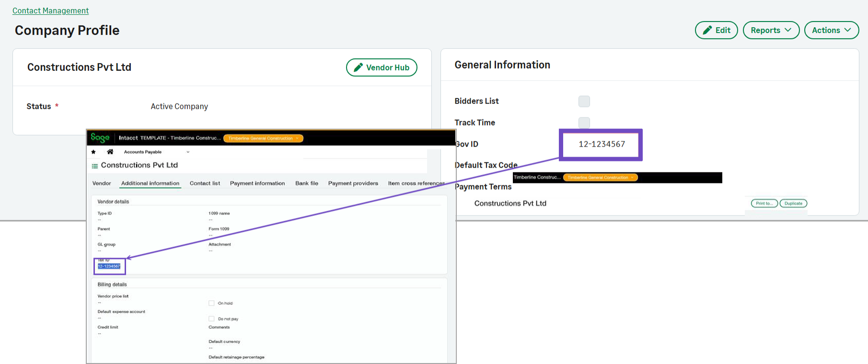This screenshot has width=868, height=364.
Task: Click the Default currency label
Action: pyautogui.click(x=224, y=341)
